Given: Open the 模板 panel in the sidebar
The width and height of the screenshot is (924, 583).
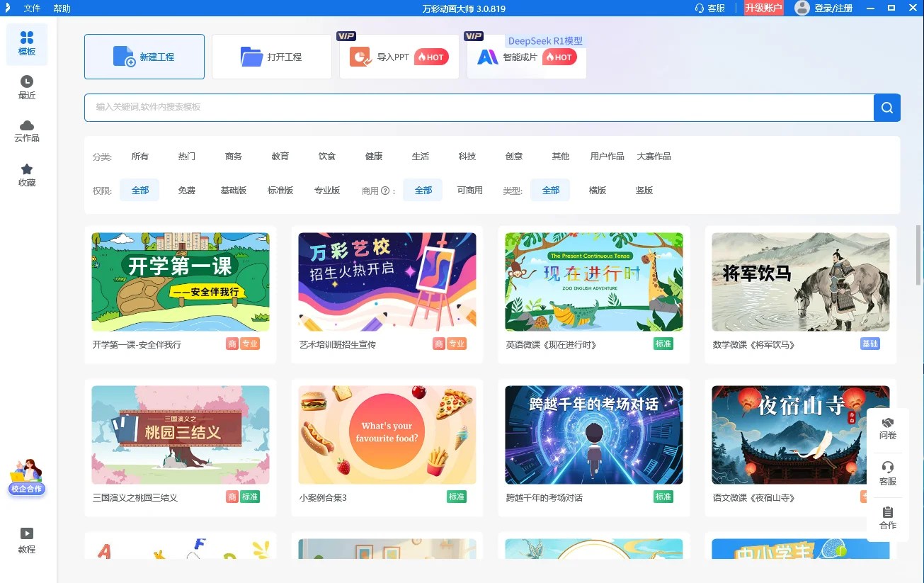Looking at the screenshot, I should point(26,44).
